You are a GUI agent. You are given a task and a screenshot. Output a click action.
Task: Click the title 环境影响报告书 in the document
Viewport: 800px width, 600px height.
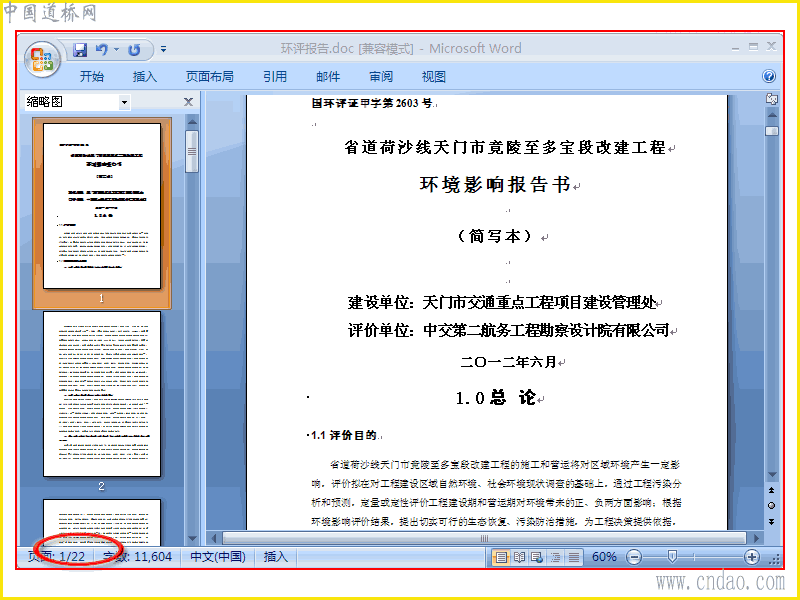tap(495, 185)
